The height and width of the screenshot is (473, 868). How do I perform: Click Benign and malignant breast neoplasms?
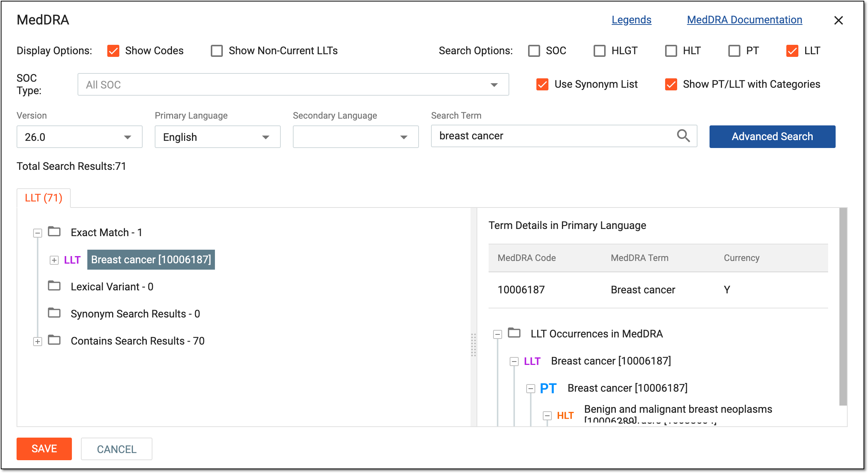(678, 409)
